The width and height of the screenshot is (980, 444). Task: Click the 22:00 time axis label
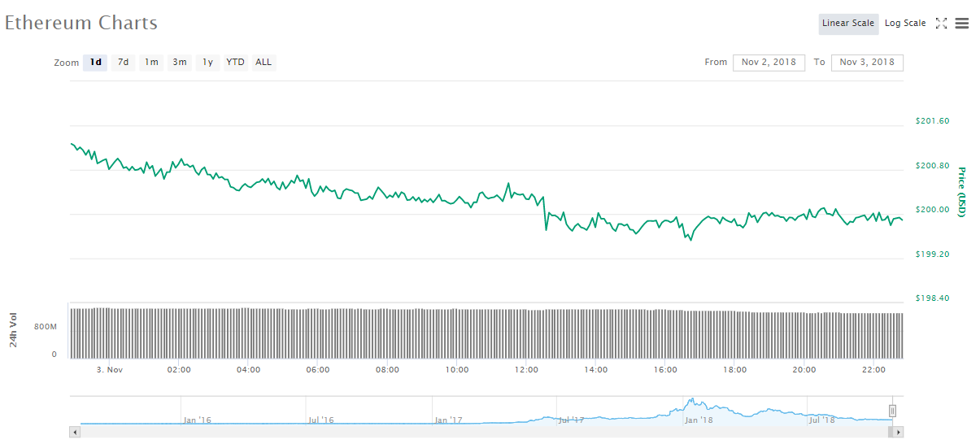coord(874,370)
